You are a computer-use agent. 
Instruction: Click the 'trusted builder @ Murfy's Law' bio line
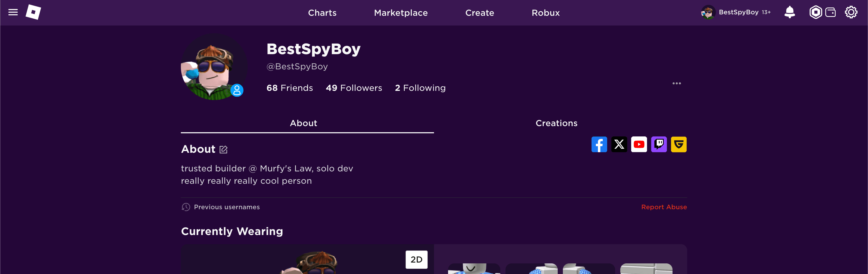click(267, 168)
